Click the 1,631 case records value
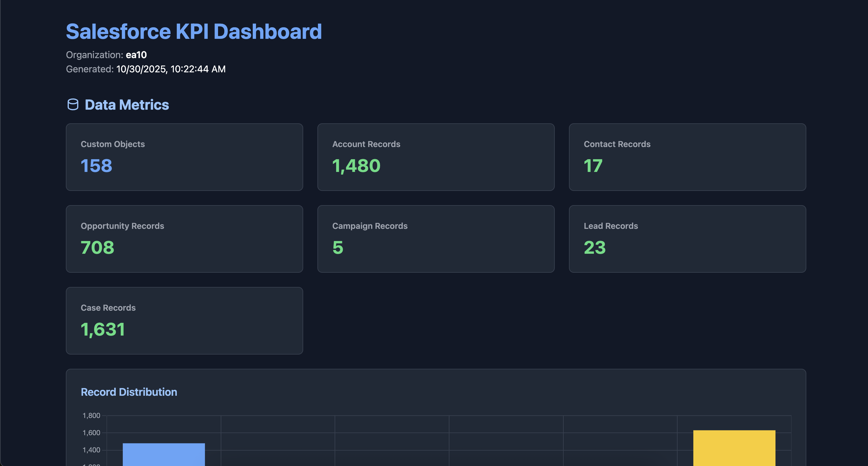This screenshot has height=466, width=868. coord(103,329)
